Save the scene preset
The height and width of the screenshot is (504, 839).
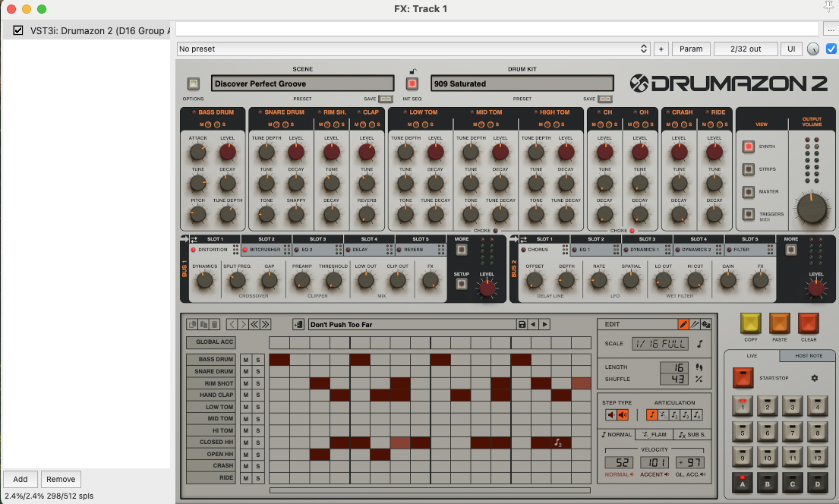coord(385,99)
